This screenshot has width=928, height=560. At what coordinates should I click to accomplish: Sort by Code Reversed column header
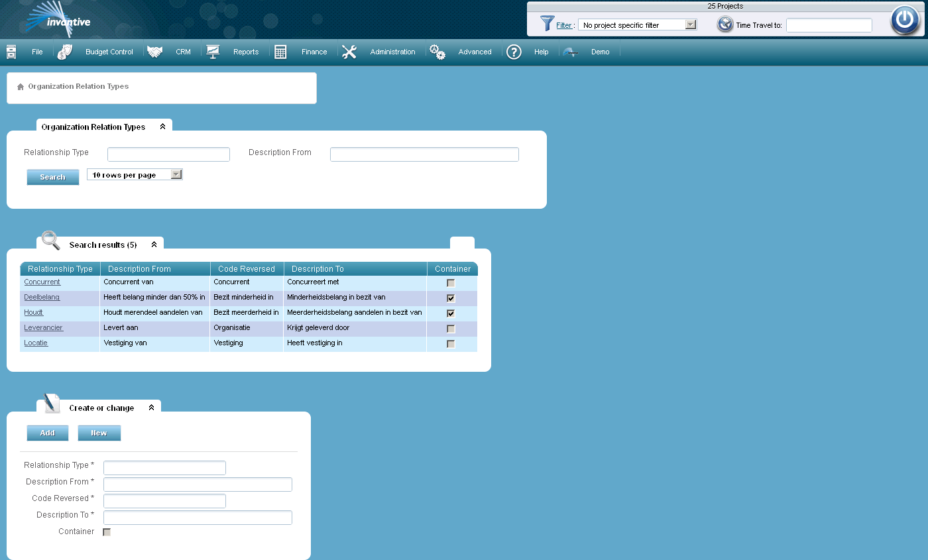(247, 269)
